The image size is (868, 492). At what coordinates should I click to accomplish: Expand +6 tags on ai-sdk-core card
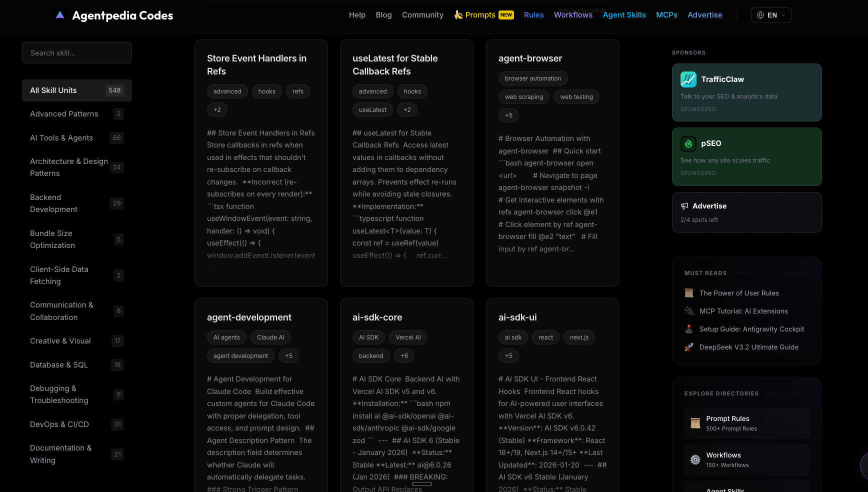[x=404, y=356]
